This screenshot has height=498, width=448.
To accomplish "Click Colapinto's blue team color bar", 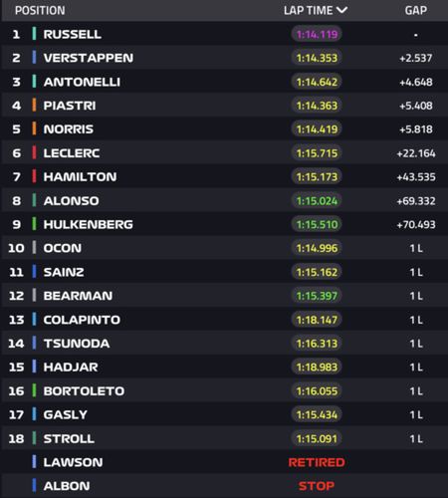I will point(34,320).
